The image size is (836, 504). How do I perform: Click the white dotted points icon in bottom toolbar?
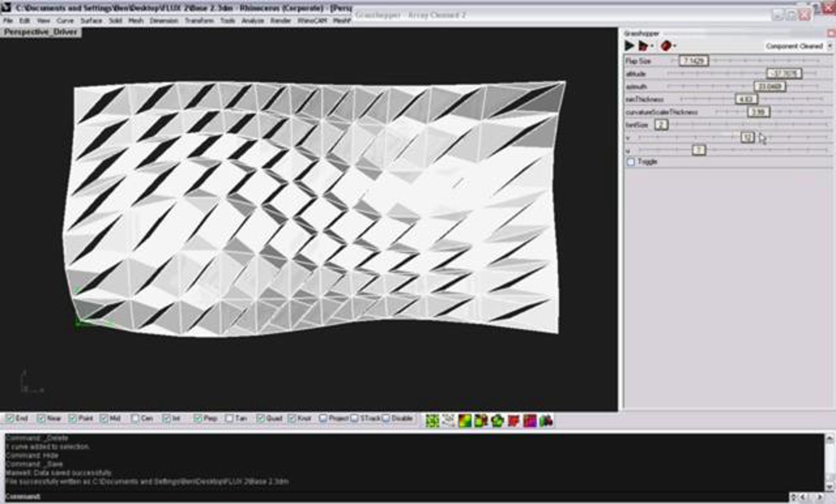(448, 421)
